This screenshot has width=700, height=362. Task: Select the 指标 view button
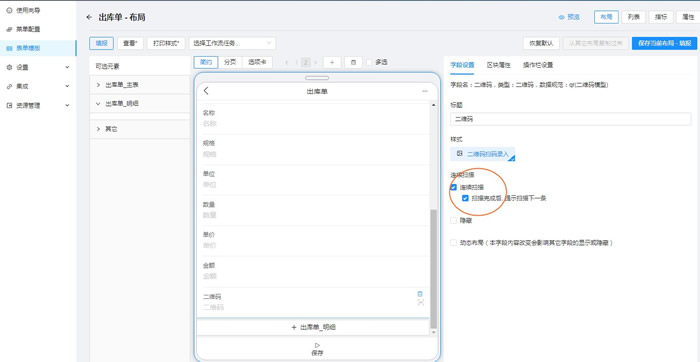point(661,17)
